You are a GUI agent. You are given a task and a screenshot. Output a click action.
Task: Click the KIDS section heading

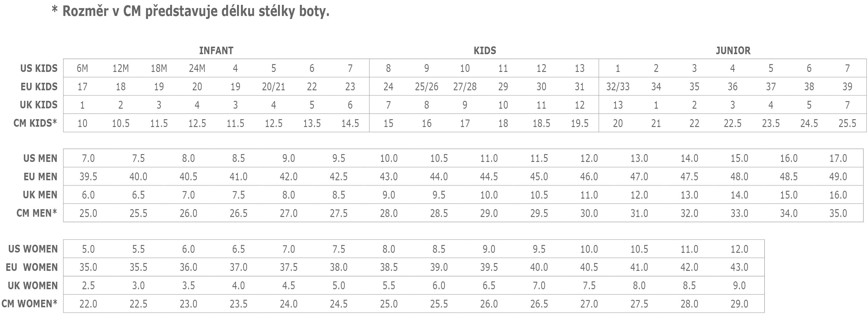click(485, 51)
